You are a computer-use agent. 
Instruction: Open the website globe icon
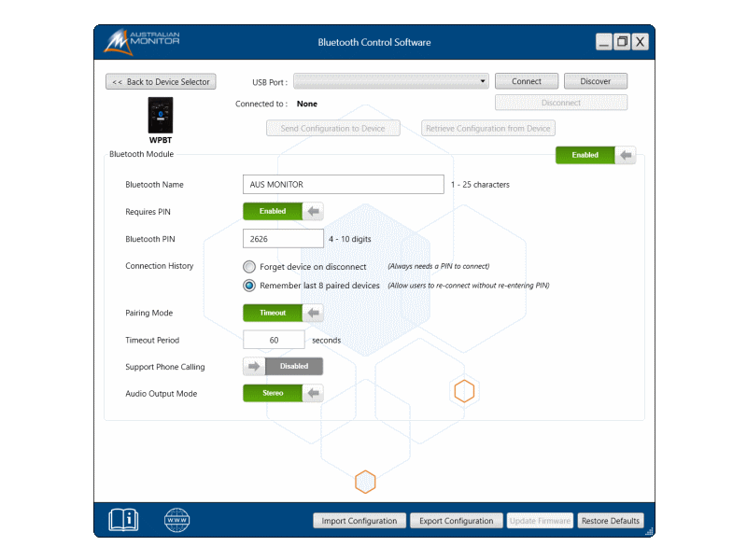point(176,520)
